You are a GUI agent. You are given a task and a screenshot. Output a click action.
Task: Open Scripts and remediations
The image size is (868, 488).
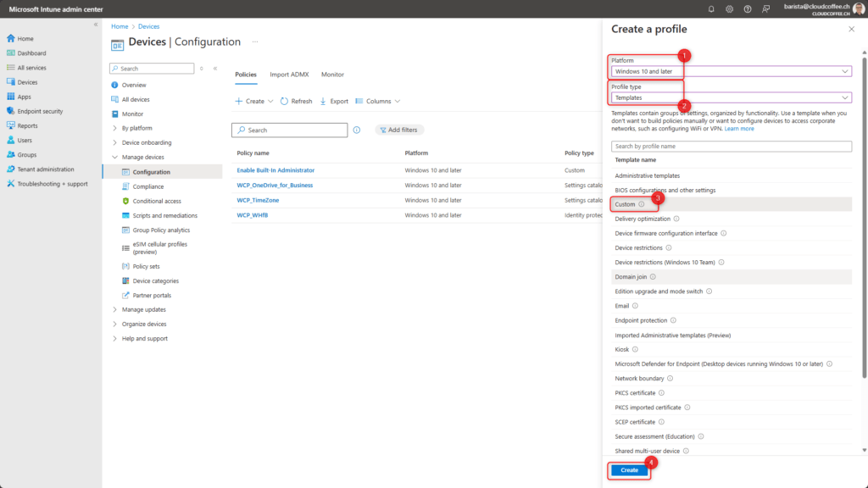point(164,216)
